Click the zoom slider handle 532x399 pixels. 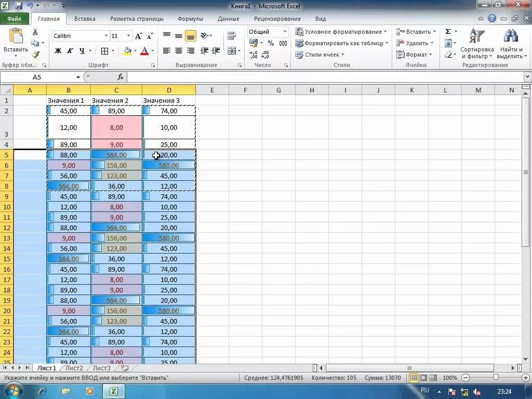pyautogui.click(x=496, y=377)
